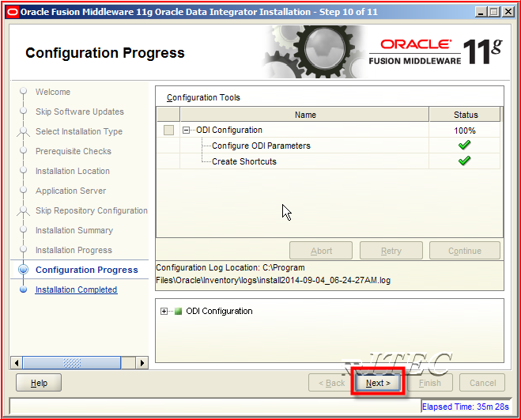Click the Configuration Log Location text
This screenshot has width=521, height=420.
point(273,274)
